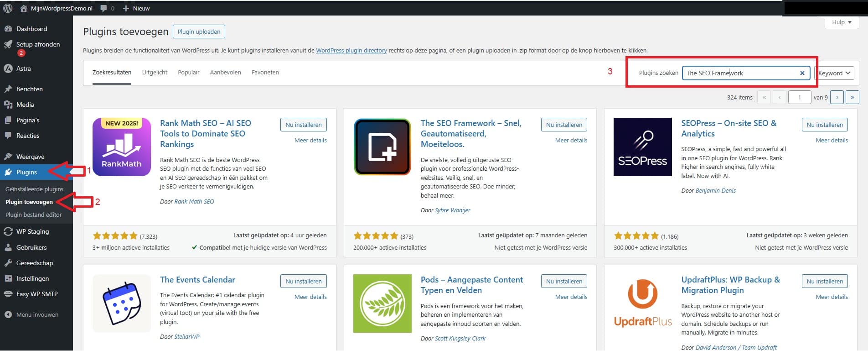Viewport: 868px width, 356px height.
Task: Click Berichten pushpin icon
Action: (8, 89)
